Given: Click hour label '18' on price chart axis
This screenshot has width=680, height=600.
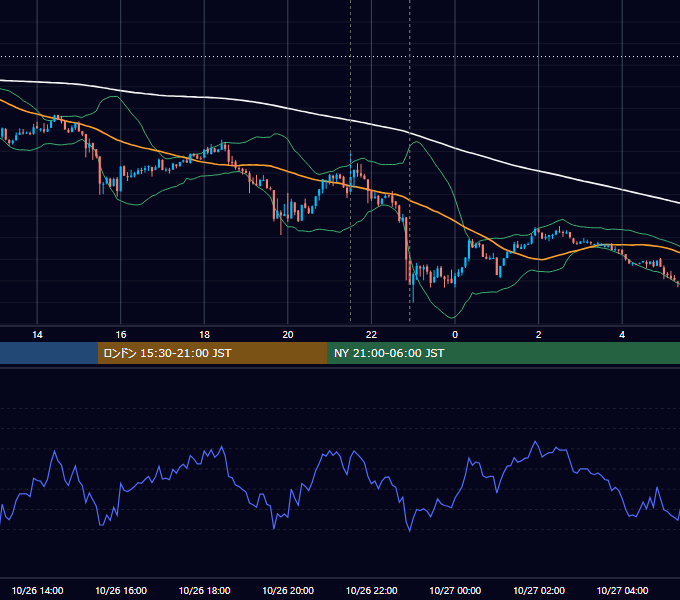Looking at the screenshot, I should pos(204,335).
